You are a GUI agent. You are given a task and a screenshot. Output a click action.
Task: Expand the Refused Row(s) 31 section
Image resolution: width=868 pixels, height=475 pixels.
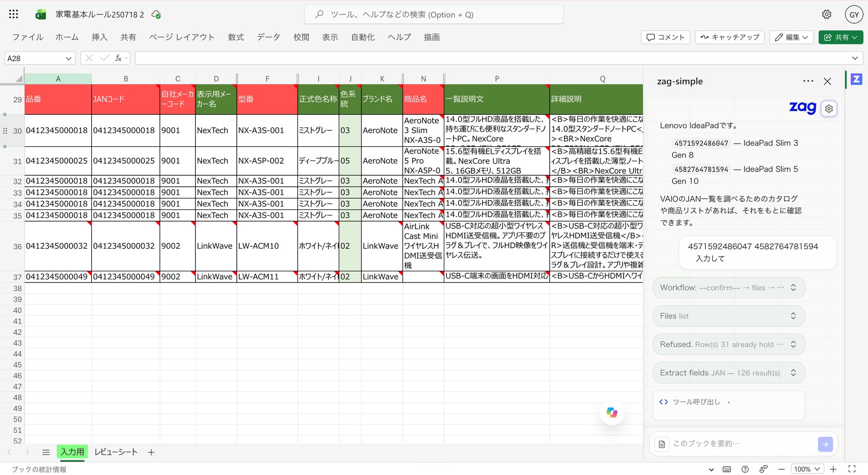point(729,345)
